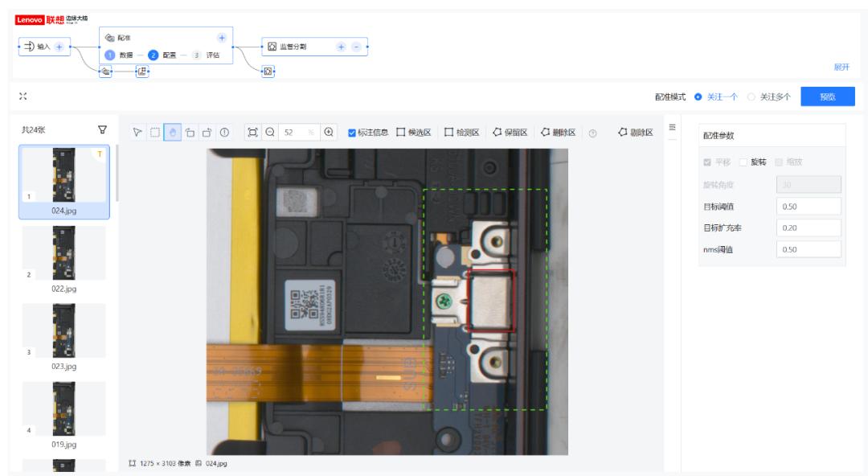Zoom in with the plus magnifier
Viewport: 868px width, 476px height.
329,133
